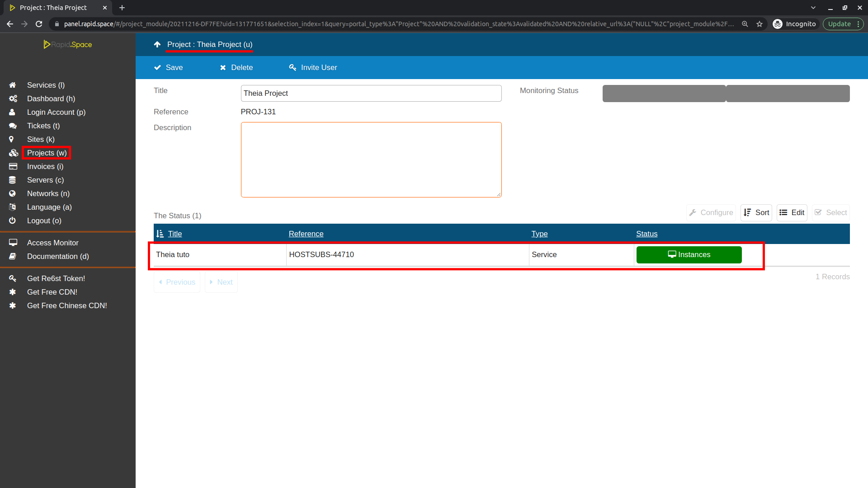Click the Services home icon in sidebar
This screenshot has width=868, height=488.
point(13,85)
